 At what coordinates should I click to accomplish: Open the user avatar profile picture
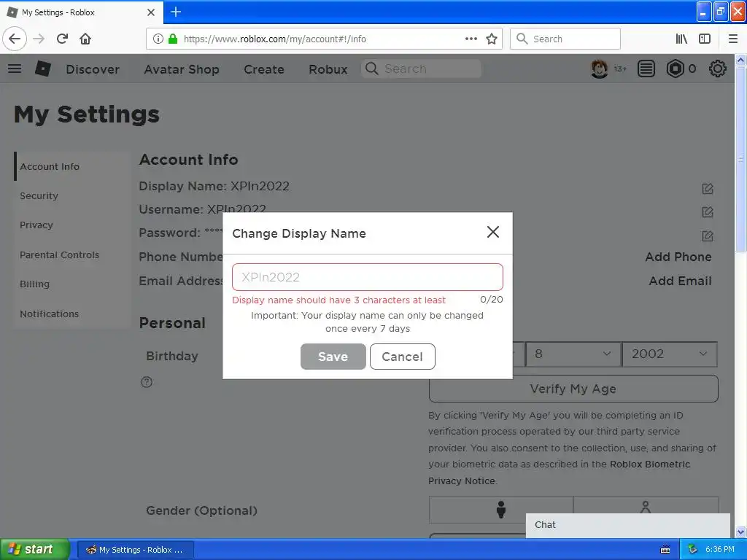[x=600, y=69]
